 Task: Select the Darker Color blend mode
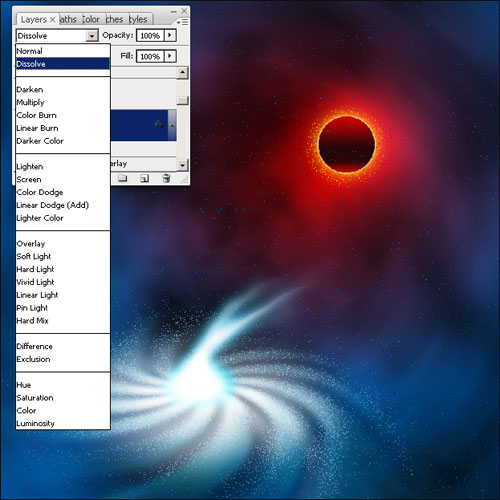(63, 141)
